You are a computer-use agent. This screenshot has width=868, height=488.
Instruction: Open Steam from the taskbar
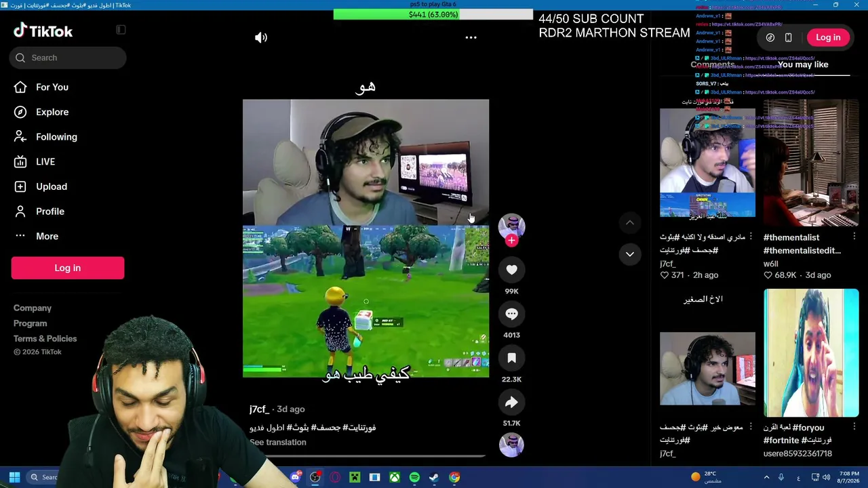(x=434, y=477)
